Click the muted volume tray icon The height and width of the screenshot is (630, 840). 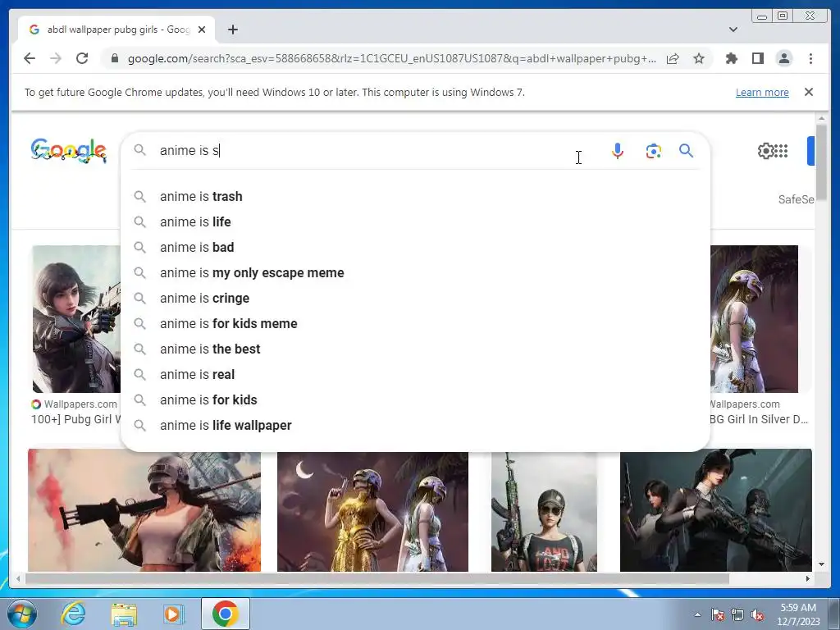(757, 614)
